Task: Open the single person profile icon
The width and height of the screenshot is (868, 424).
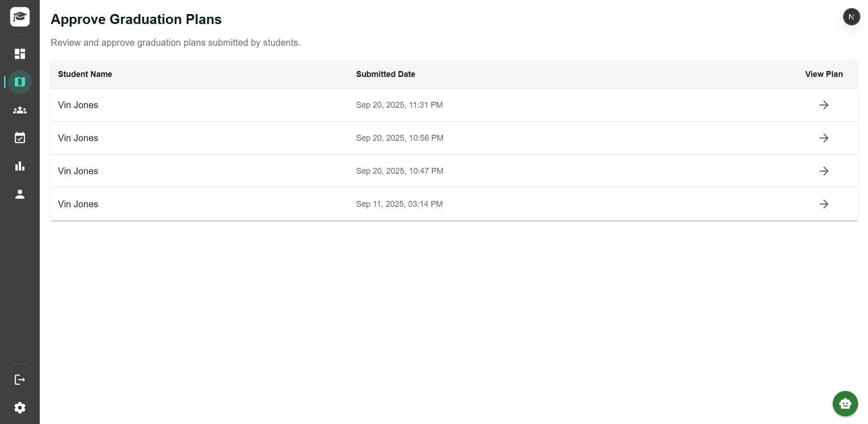Action: [20, 194]
